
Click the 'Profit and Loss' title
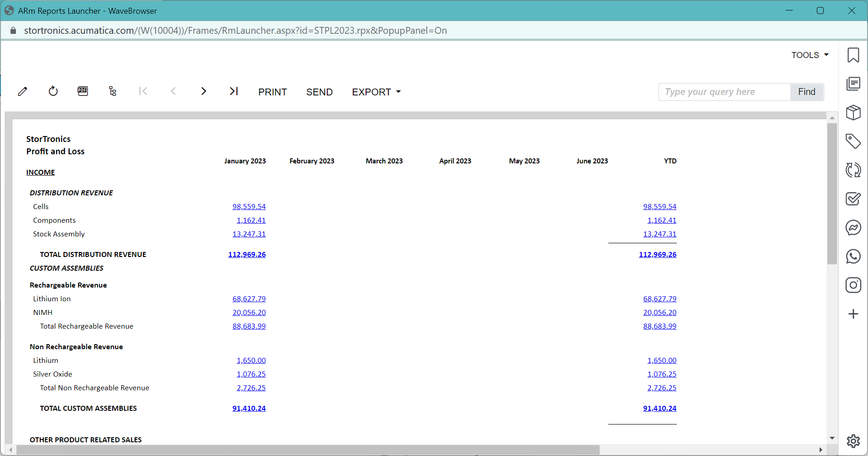coord(55,151)
